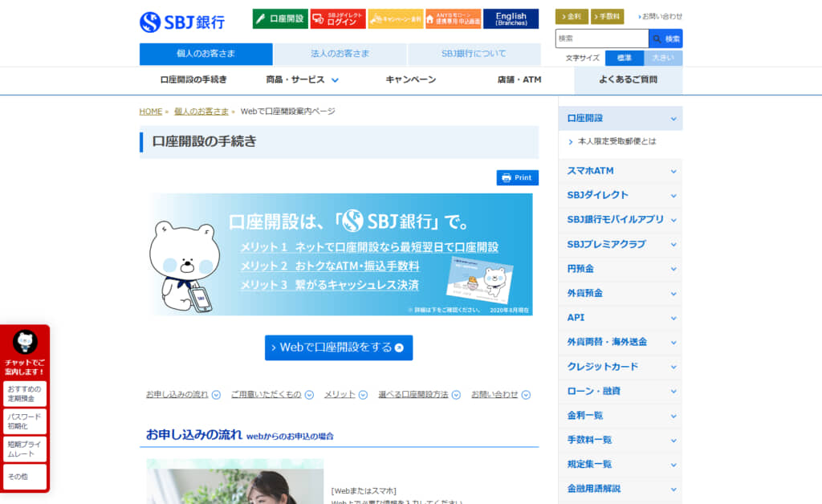Open the chat bear mascot icon
This screenshot has width=822, height=504.
coord(26,343)
